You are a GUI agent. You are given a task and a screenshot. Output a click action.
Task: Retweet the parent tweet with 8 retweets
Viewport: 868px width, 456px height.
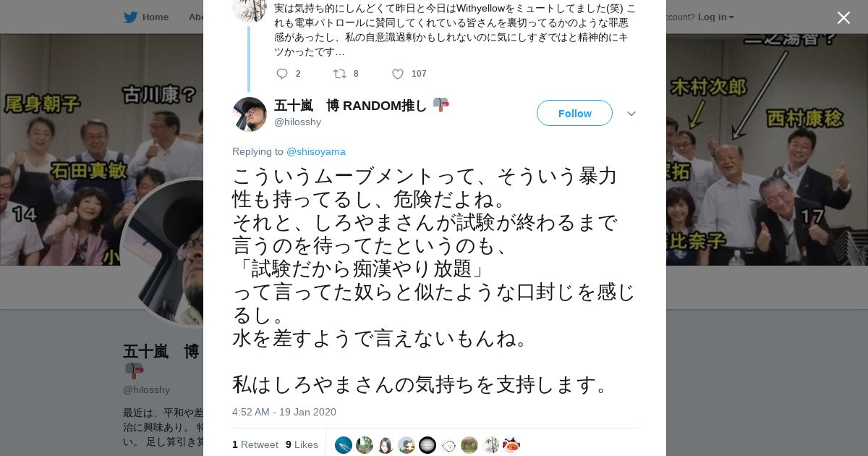[339, 74]
